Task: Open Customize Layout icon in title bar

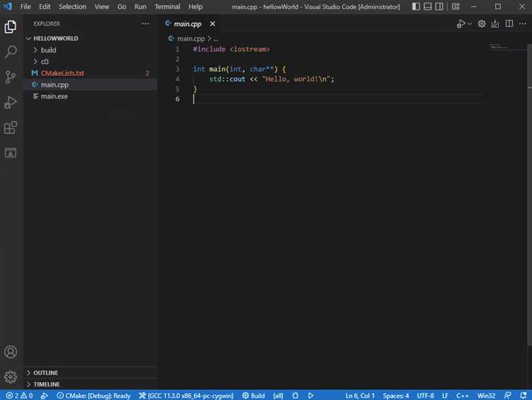Action: point(455,6)
